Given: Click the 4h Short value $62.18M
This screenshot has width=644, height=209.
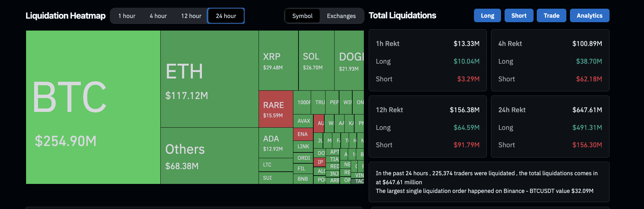Looking at the screenshot, I should pos(589,79).
